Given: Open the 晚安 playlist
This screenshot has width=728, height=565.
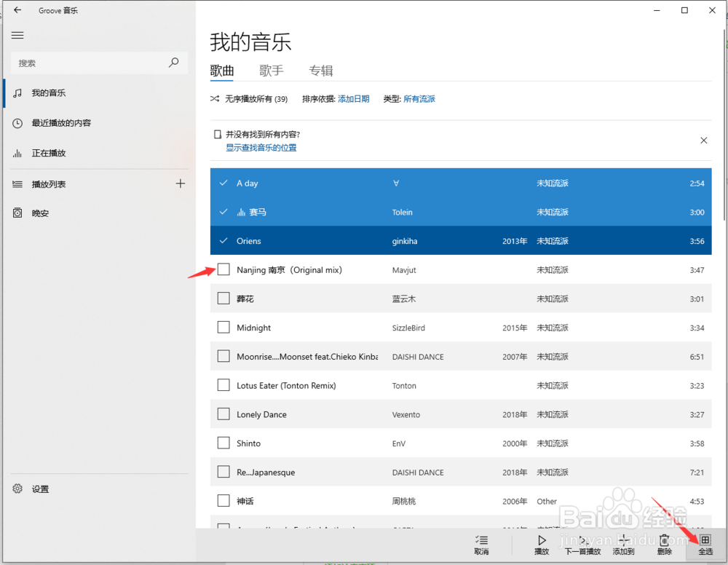Looking at the screenshot, I should click(99, 213).
